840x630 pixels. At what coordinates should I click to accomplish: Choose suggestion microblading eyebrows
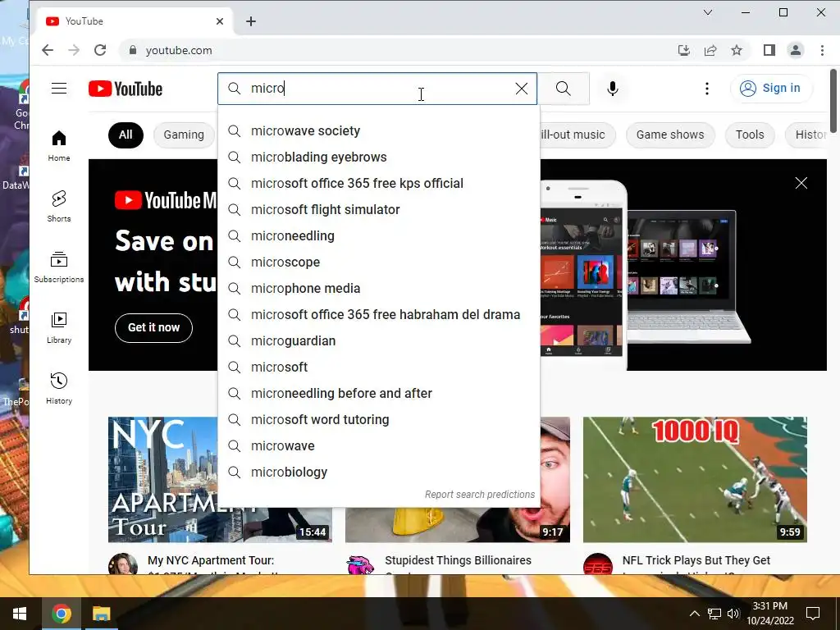(x=379, y=157)
